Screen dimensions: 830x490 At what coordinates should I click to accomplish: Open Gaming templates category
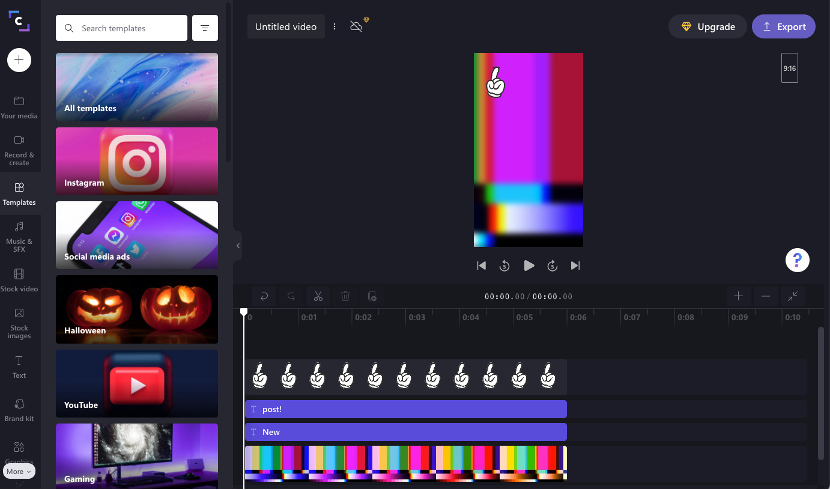pyautogui.click(x=137, y=455)
